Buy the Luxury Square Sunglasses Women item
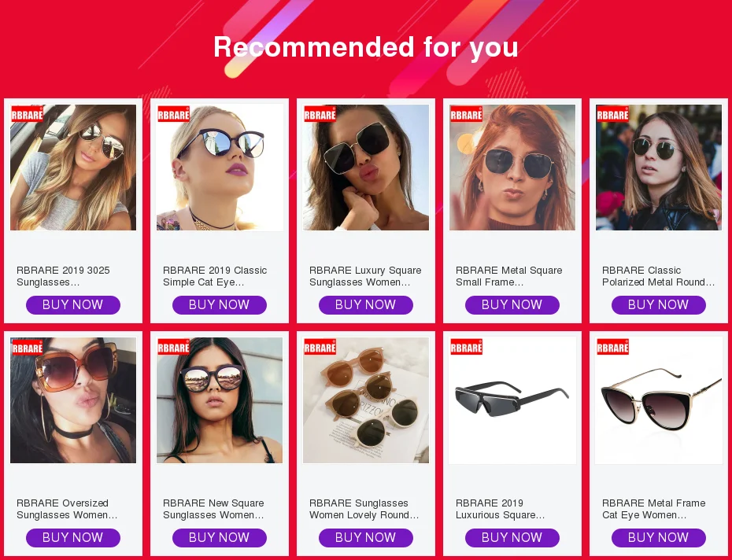Screen dimensions: 732x560 point(365,304)
